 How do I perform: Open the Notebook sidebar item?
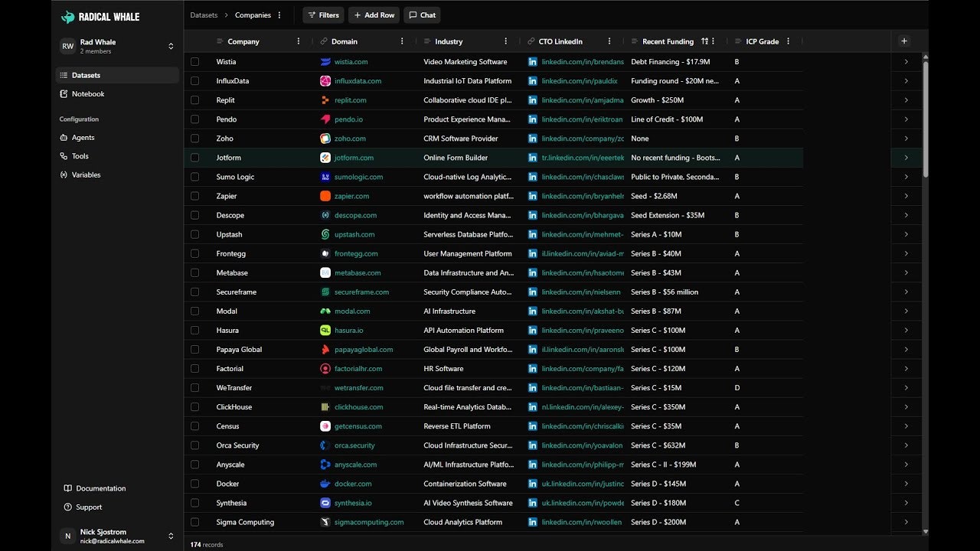(117, 94)
